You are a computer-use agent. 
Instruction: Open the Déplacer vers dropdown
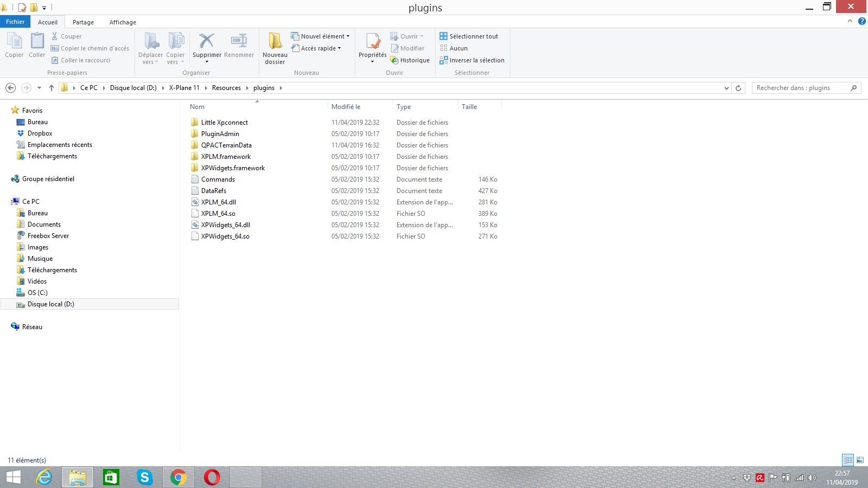(x=150, y=48)
